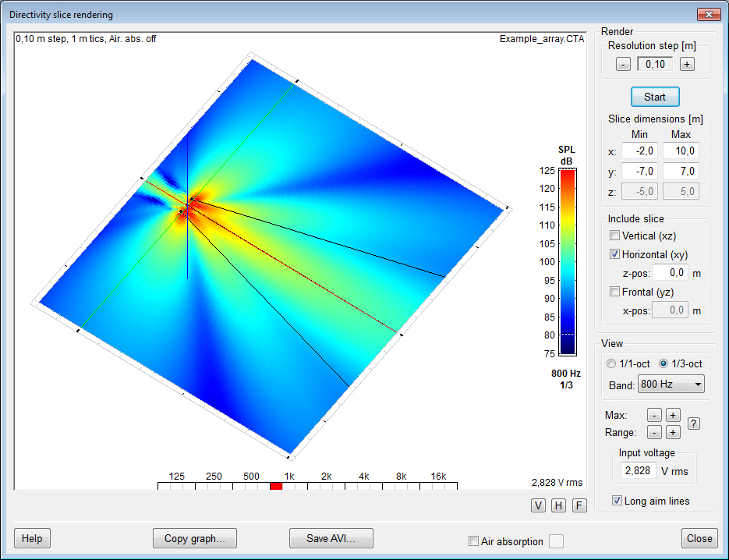This screenshot has height=560, width=729.
Task: Click the Save AVI... button
Action: click(331, 538)
